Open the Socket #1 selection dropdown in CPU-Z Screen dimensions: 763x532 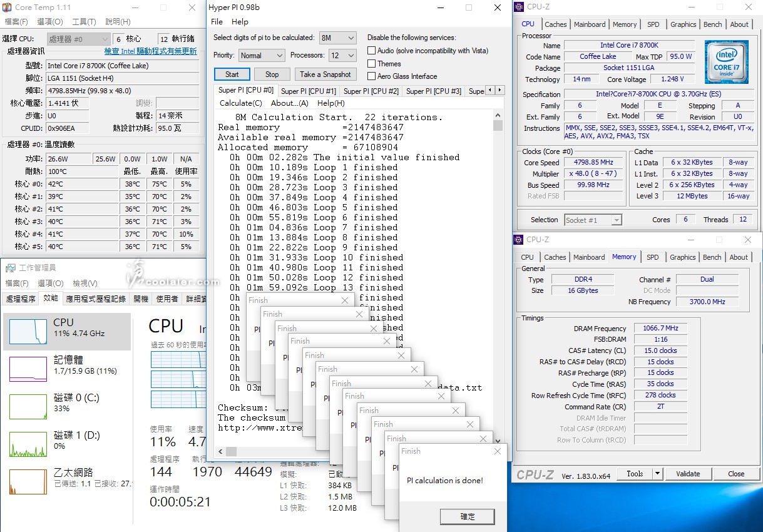coord(593,220)
